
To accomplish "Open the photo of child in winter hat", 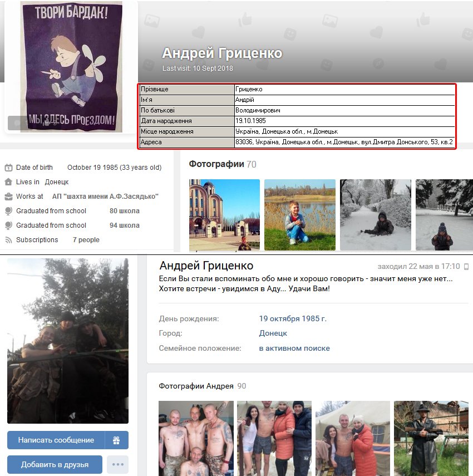I will tap(444, 215).
